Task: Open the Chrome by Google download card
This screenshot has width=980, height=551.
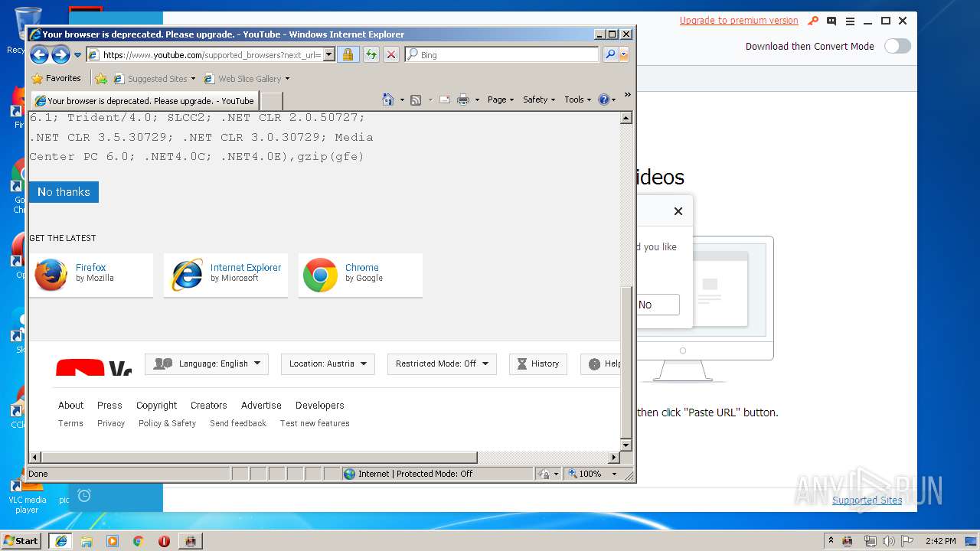Action: click(x=361, y=275)
